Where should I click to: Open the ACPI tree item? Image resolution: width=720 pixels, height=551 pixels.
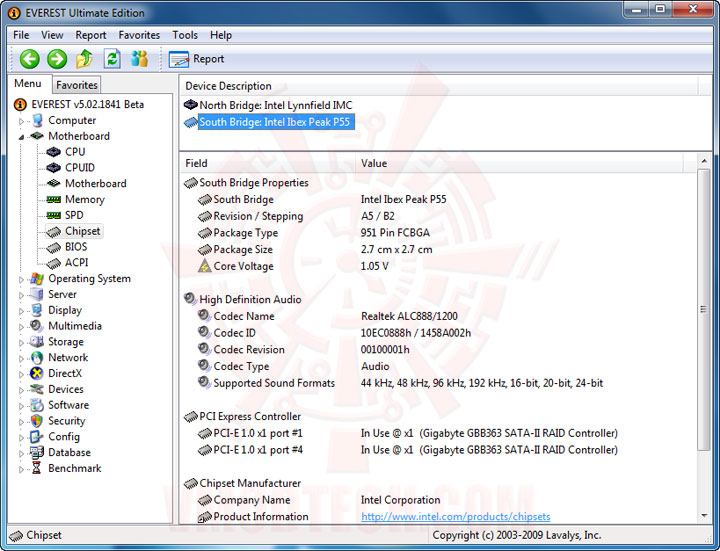pos(76,262)
